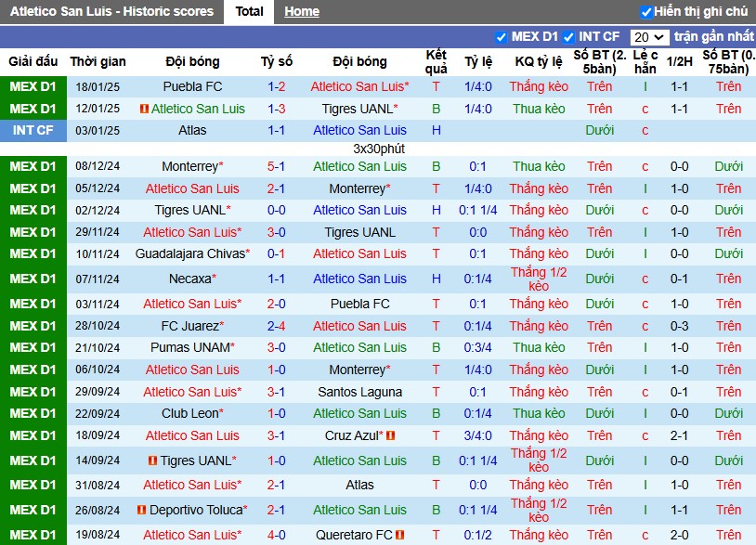
Task: Click Pumas UNAM team name
Action: click(192, 347)
